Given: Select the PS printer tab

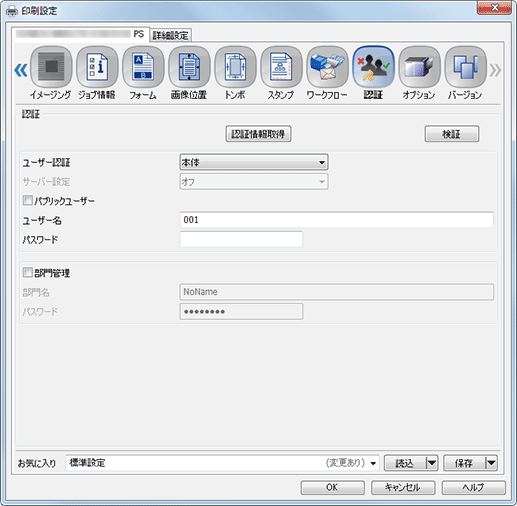Looking at the screenshot, I should pos(80,34).
